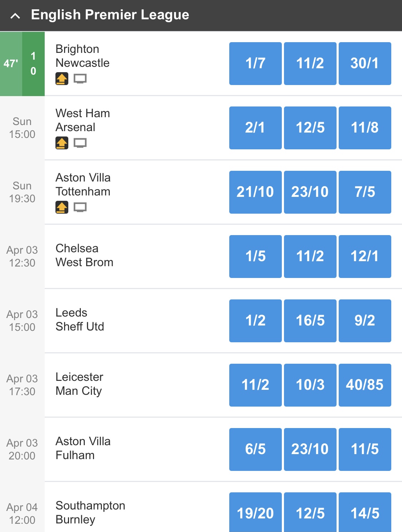
Task: Tap the TV icon for West Ham Arsenal
Action: click(x=80, y=143)
